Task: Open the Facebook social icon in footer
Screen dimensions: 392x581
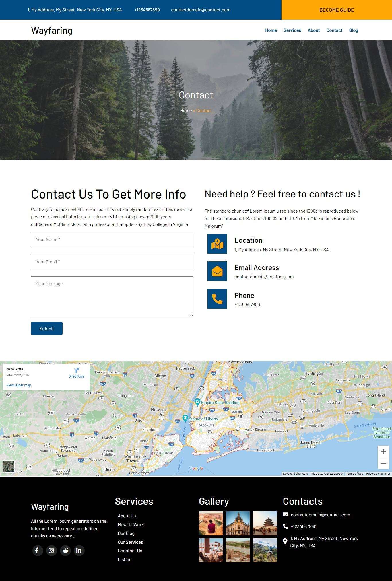Action: tap(37, 550)
